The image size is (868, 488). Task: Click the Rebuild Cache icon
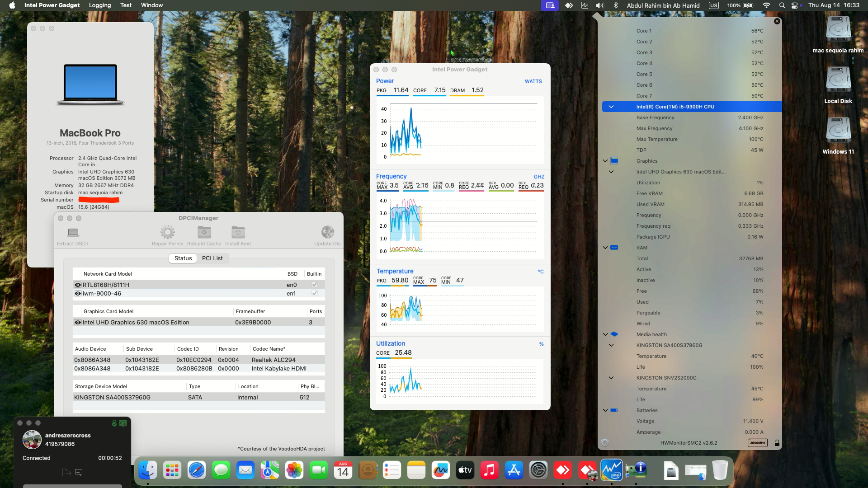tap(204, 232)
